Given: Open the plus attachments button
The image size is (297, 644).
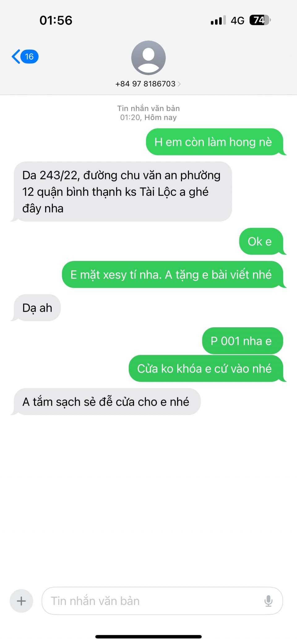Looking at the screenshot, I should (x=21, y=601).
